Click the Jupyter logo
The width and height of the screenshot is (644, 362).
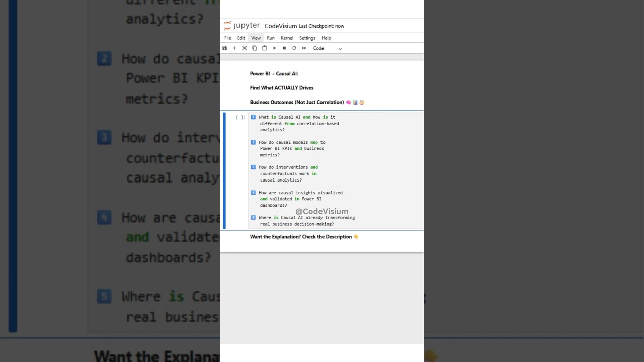pyautogui.click(x=242, y=26)
